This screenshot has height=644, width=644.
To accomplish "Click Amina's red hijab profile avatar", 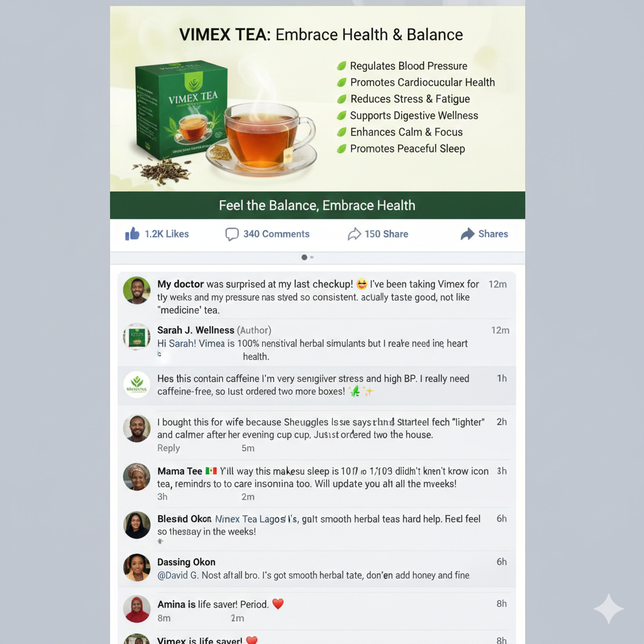I will (x=136, y=609).
